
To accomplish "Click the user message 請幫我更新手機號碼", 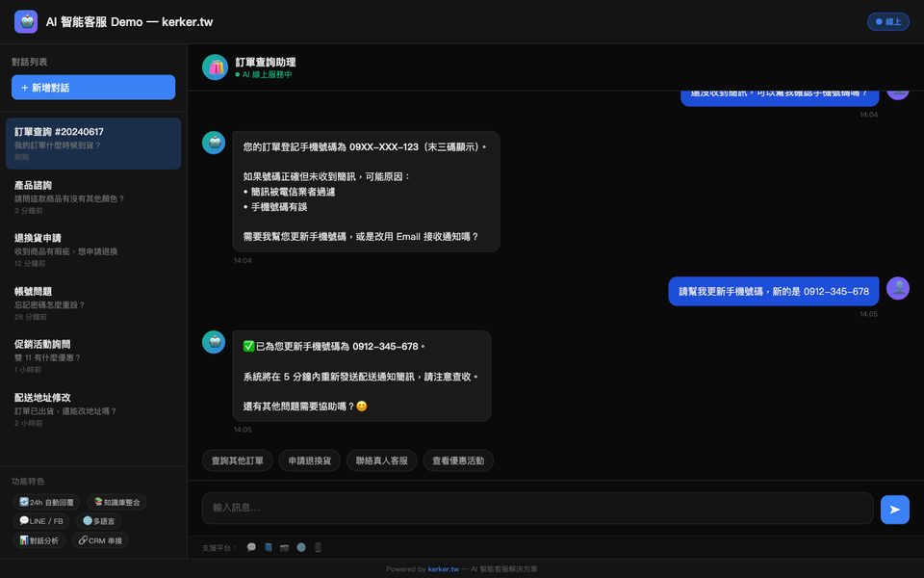I will (774, 291).
